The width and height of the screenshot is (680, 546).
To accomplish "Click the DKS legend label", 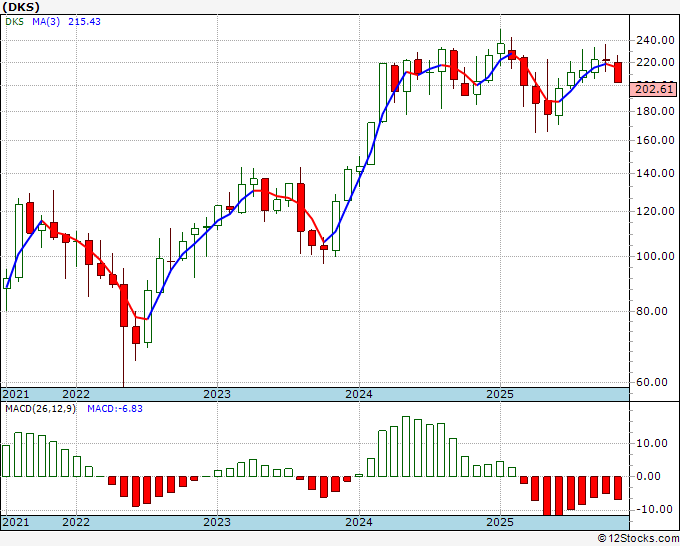I will point(14,21).
